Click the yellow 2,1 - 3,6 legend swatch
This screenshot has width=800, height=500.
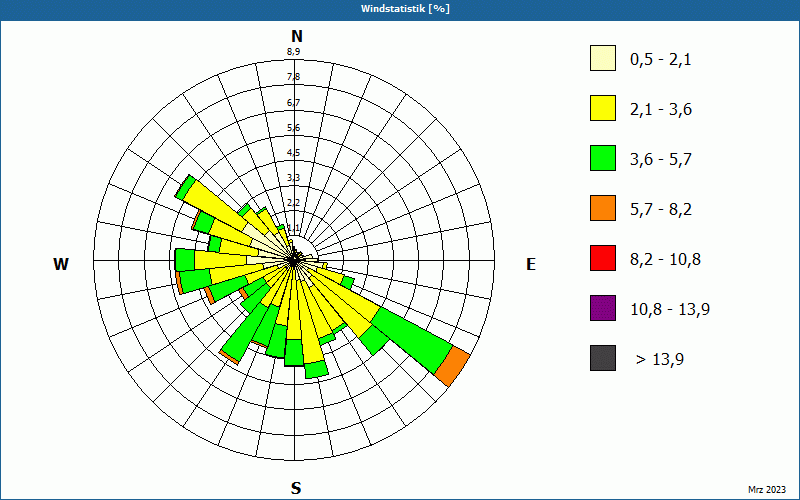(603, 108)
